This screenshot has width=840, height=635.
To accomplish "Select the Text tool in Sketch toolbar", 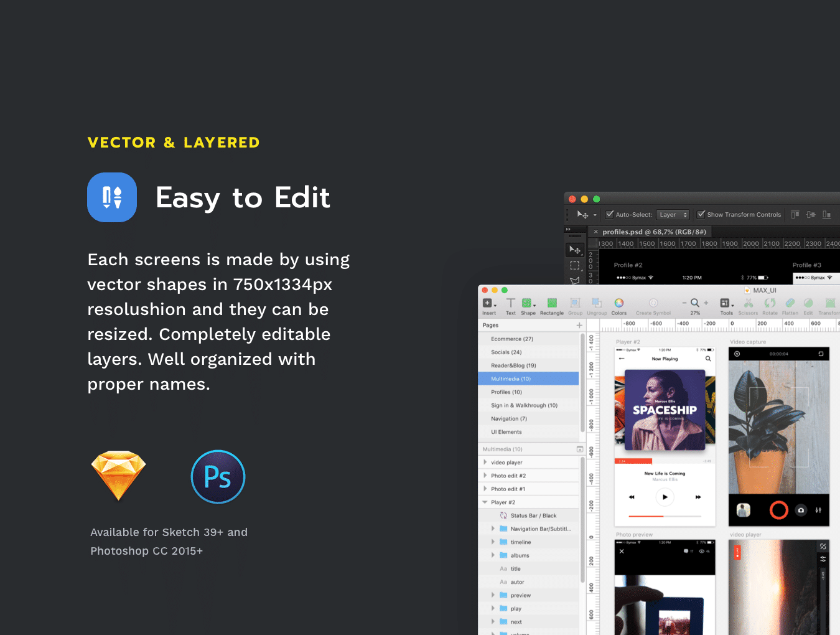I will (510, 303).
